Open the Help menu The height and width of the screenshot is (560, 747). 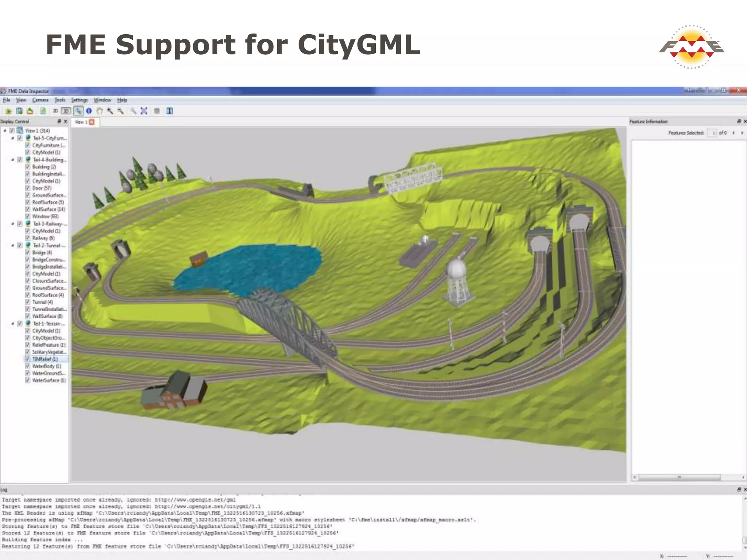(x=122, y=100)
